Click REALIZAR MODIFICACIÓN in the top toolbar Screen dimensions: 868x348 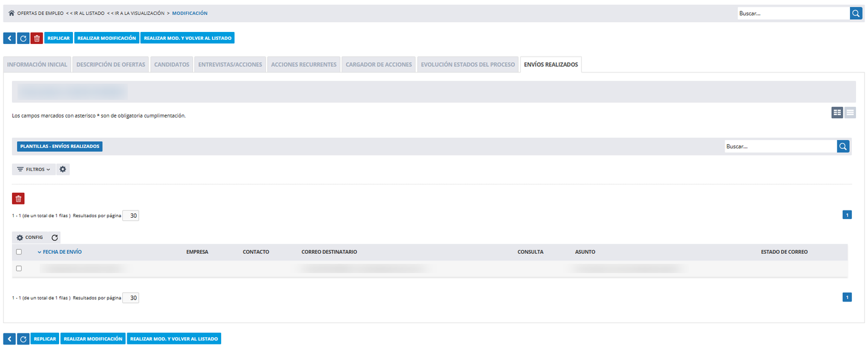point(107,38)
